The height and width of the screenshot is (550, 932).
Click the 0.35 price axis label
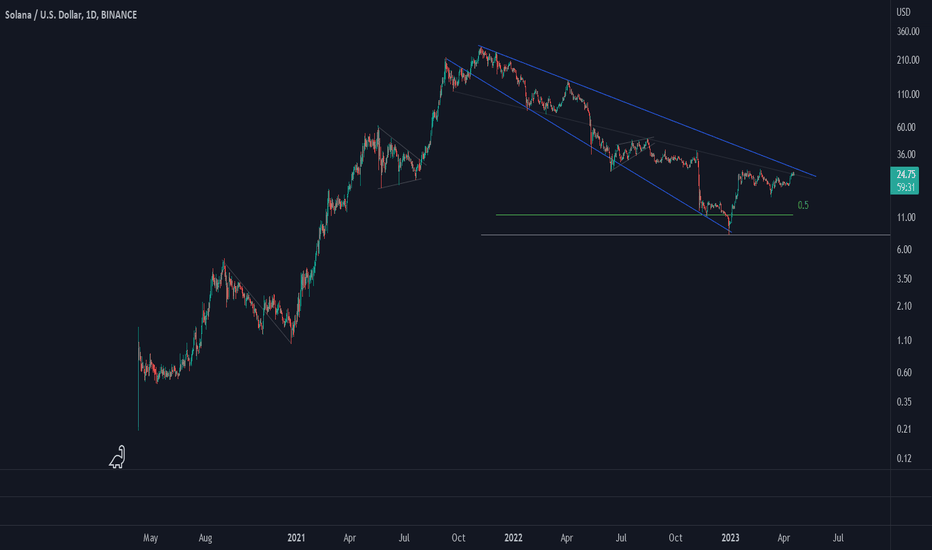point(904,402)
